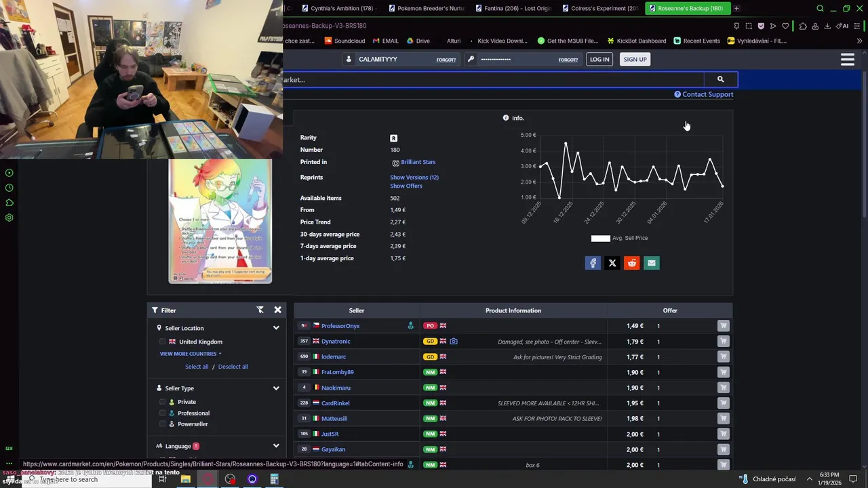868x488 pixels.
Task: Expand View More Countries
Action: [x=191, y=354]
